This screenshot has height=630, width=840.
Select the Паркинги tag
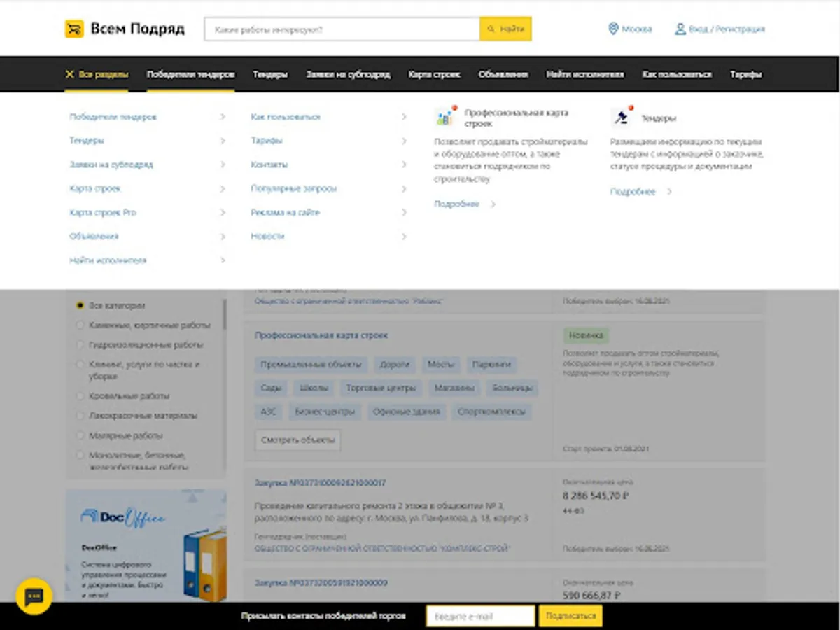tap(492, 365)
